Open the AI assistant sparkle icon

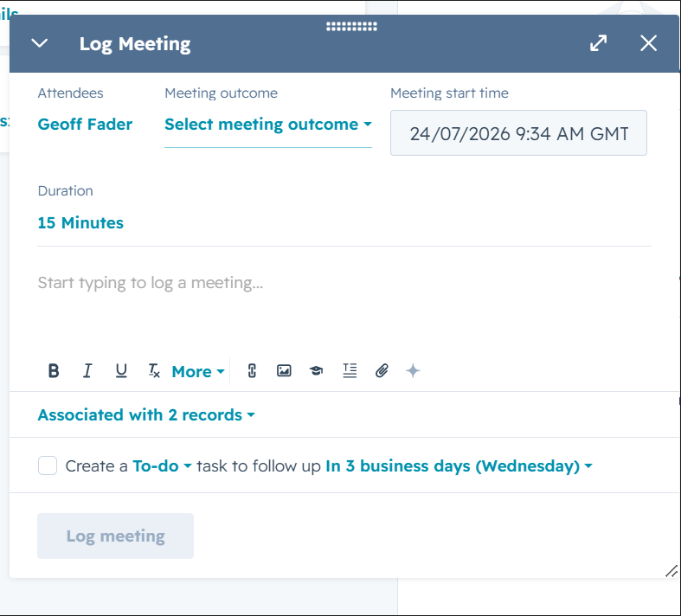(x=413, y=371)
